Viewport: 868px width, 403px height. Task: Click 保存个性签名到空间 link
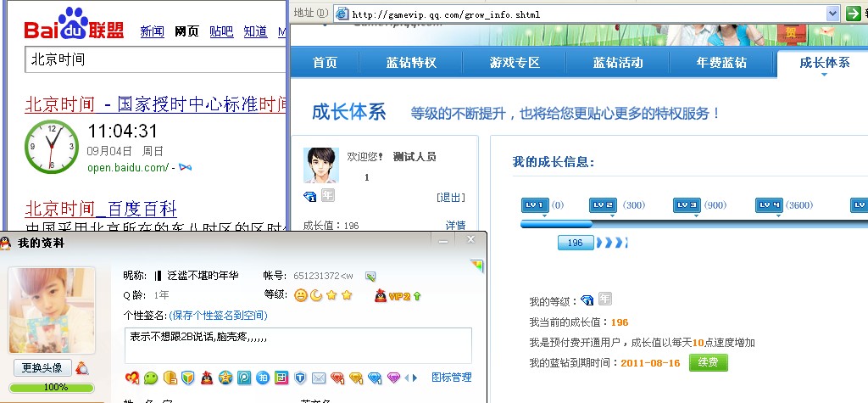point(218,316)
